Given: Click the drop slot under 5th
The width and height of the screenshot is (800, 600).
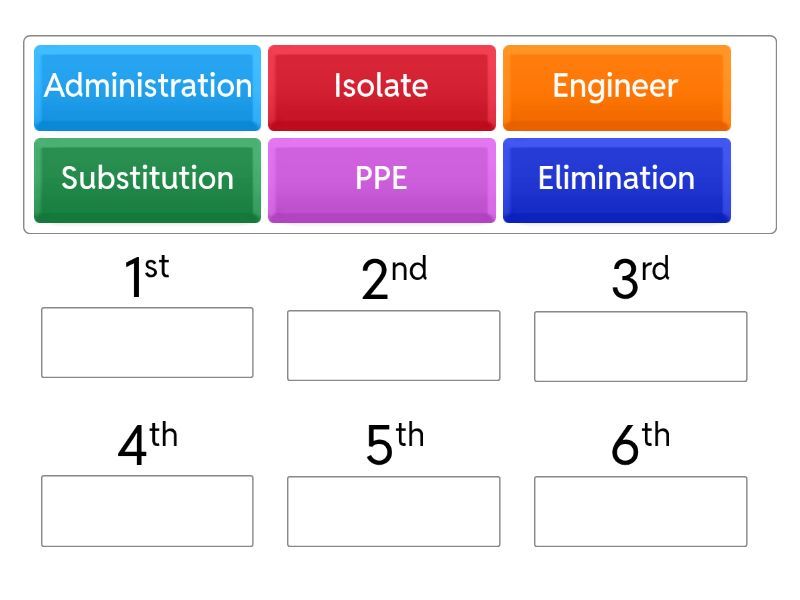Looking at the screenshot, I should pyautogui.click(x=393, y=511).
